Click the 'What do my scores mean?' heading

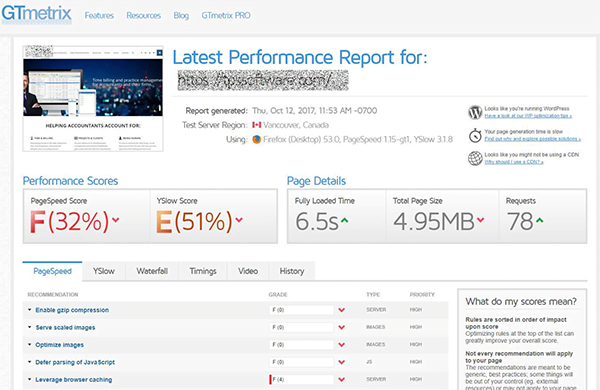tap(521, 302)
